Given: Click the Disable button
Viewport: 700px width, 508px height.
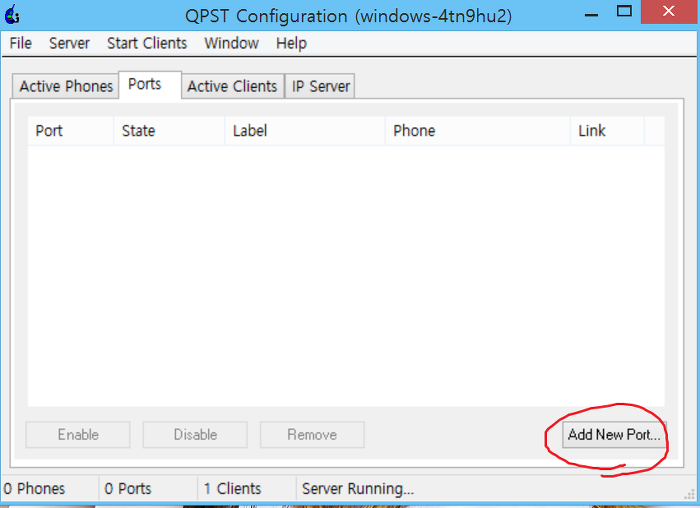Looking at the screenshot, I should (x=195, y=435).
